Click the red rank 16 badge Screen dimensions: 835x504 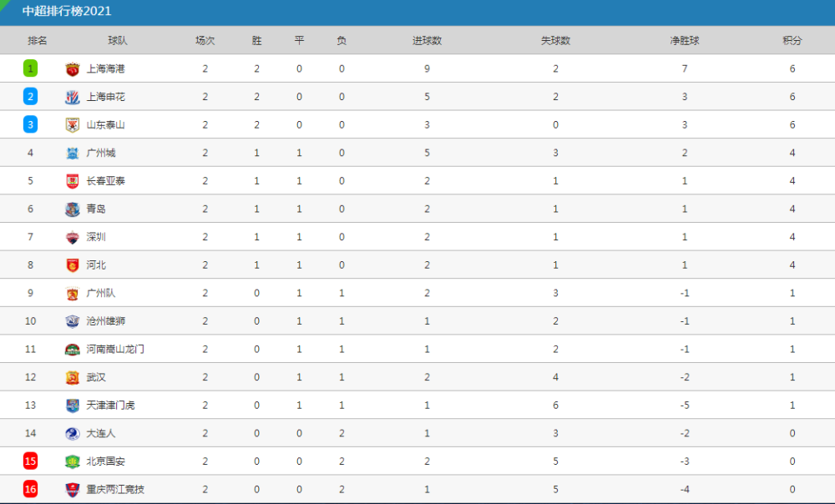(x=30, y=489)
